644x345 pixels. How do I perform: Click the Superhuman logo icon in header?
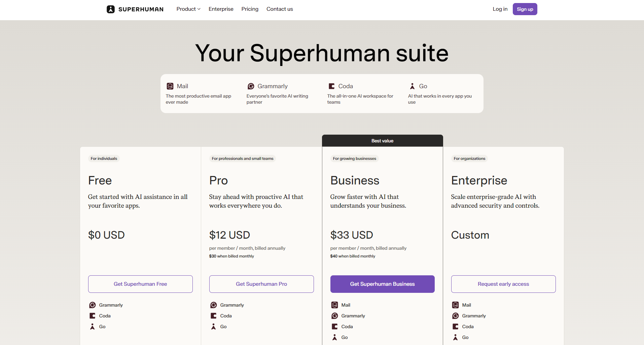[111, 9]
